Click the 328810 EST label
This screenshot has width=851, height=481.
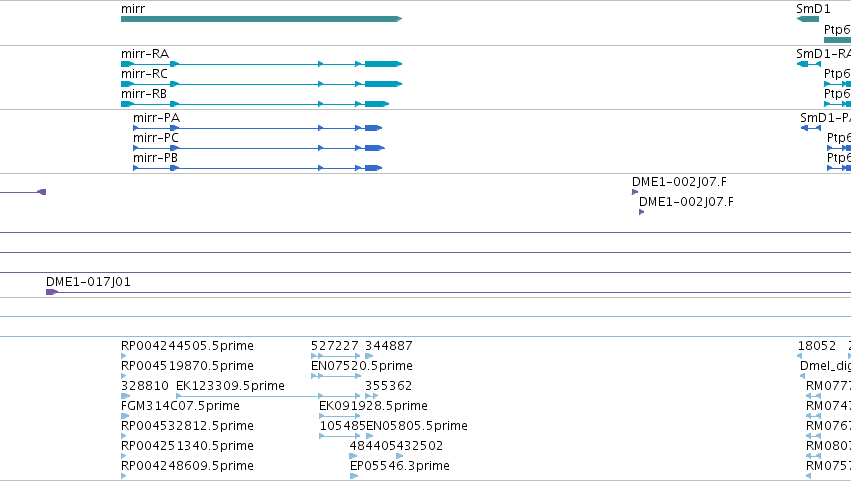[145, 386]
